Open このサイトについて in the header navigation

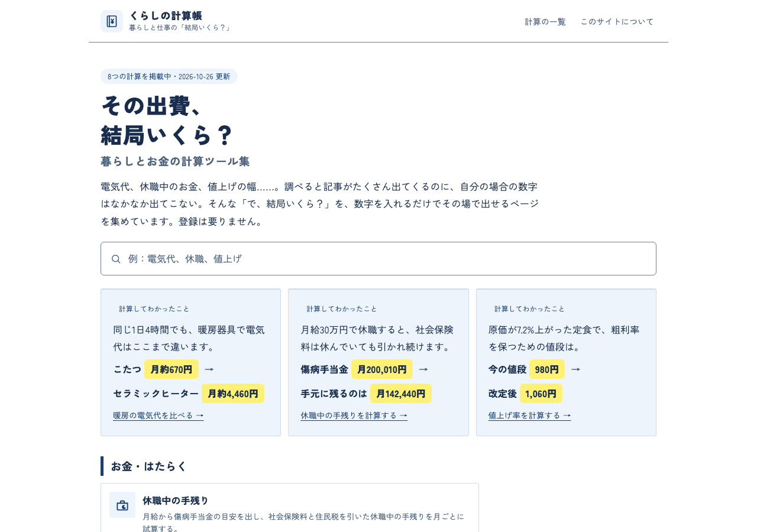point(617,22)
